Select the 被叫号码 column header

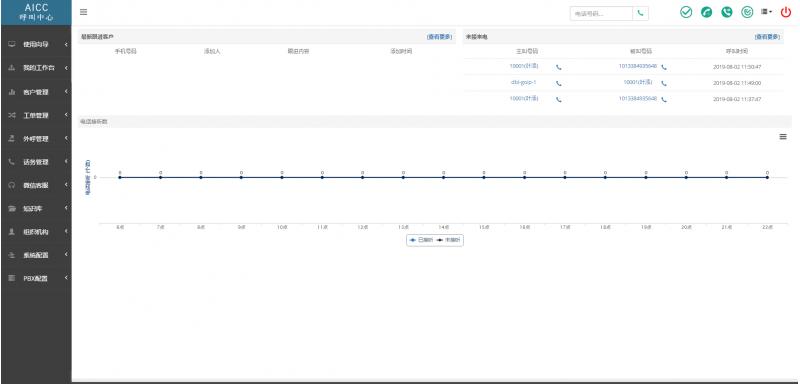[x=641, y=52]
